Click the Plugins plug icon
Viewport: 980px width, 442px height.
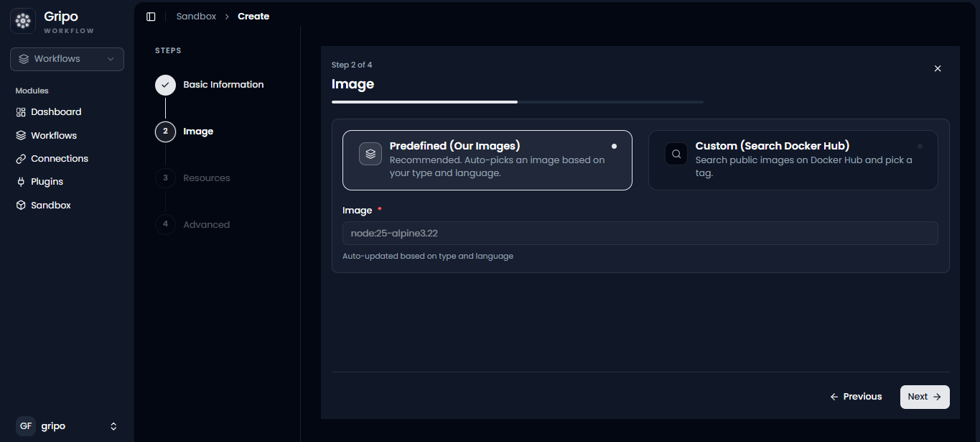coord(21,182)
